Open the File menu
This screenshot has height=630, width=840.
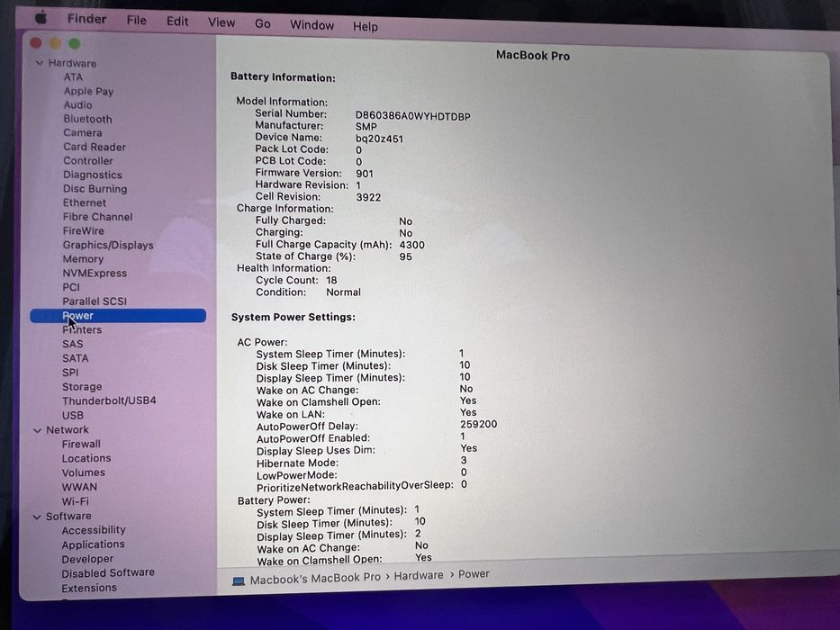click(137, 21)
